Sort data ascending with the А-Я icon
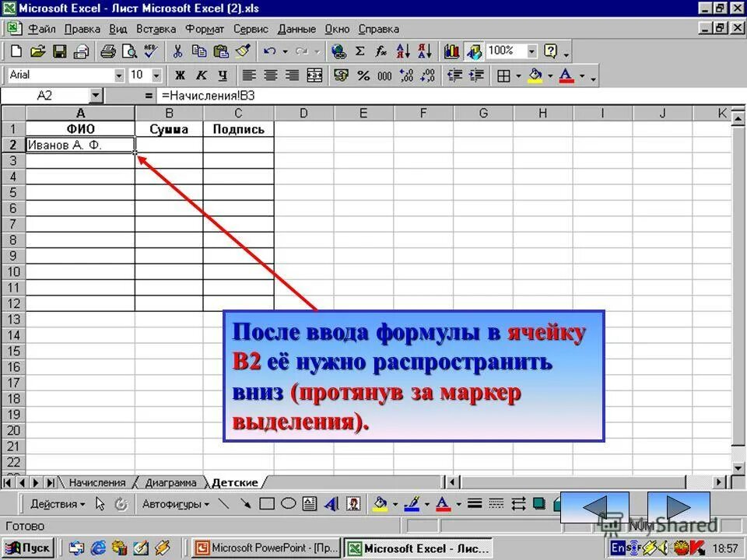Screen dimensions: 747x560 point(403,51)
